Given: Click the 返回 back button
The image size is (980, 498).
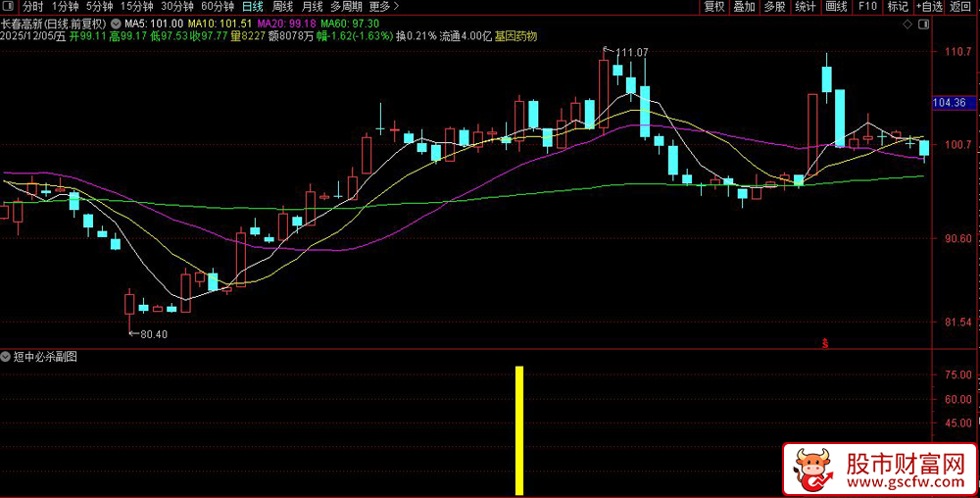Looking at the screenshot, I should [960, 7].
